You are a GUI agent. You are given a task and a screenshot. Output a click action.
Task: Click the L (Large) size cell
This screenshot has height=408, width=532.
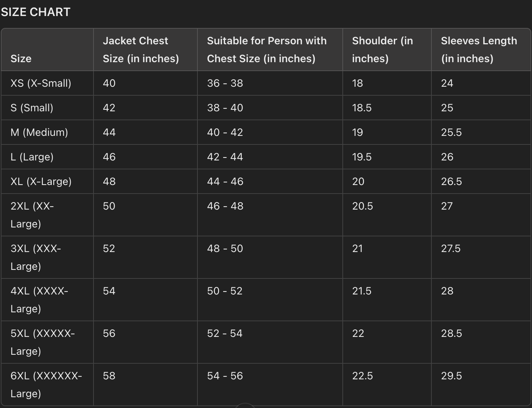(x=32, y=157)
